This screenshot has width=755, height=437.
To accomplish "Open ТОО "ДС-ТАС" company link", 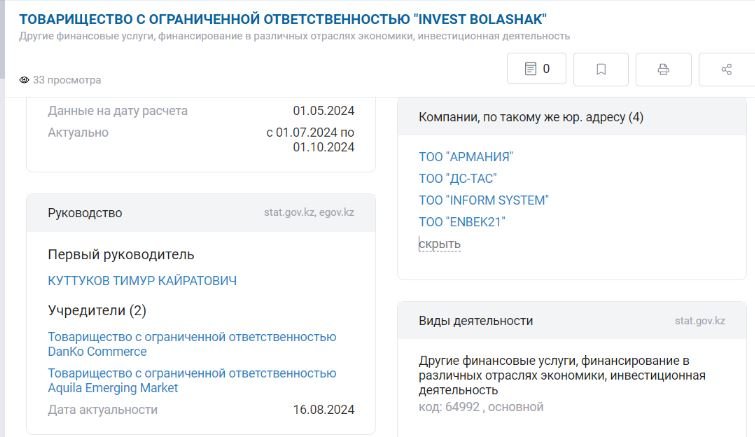I will coord(457,179).
